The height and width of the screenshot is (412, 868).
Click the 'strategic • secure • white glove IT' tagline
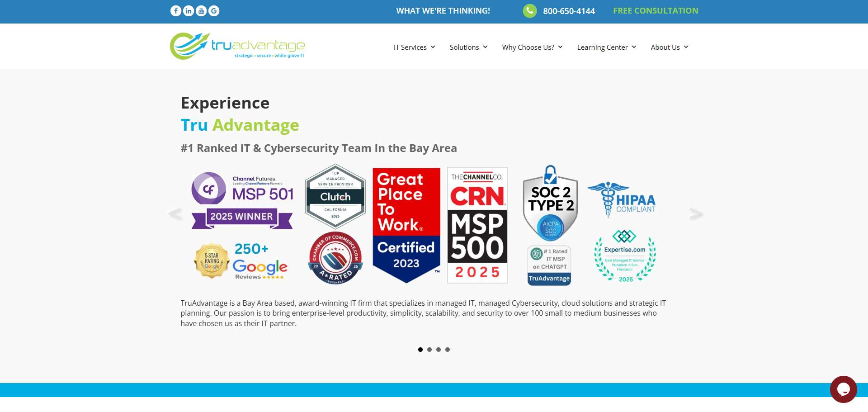[x=269, y=56]
